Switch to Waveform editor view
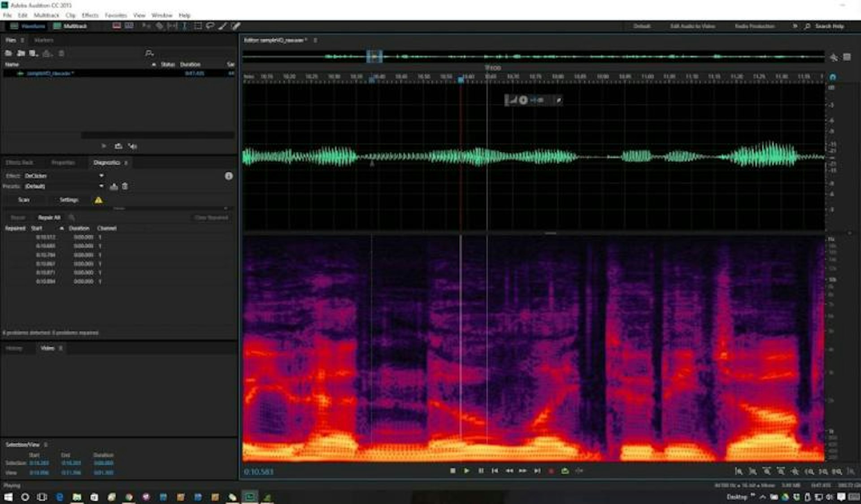This screenshot has width=861, height=504. [x=28, y=26]
